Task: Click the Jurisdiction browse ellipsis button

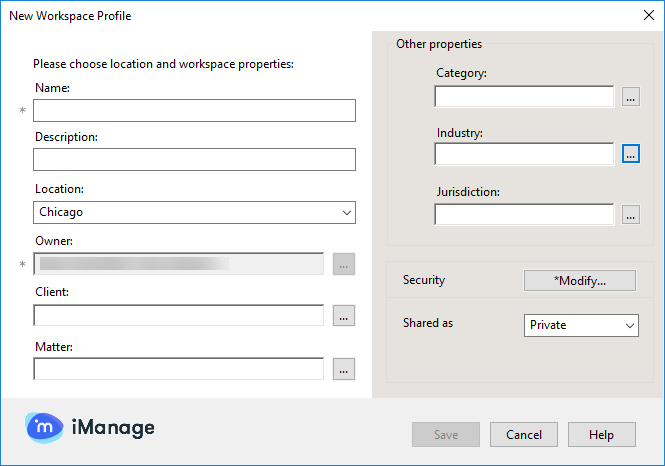Action: 630,215
